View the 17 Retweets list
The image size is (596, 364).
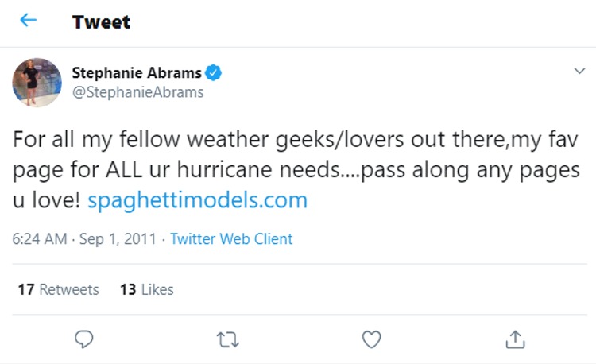[x=58, y=289]
